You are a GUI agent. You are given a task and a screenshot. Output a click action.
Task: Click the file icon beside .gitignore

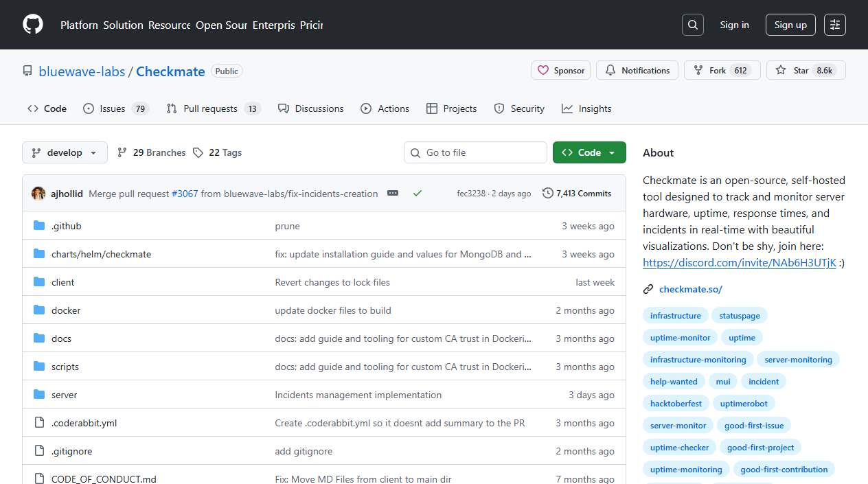(x=39, y=451)
